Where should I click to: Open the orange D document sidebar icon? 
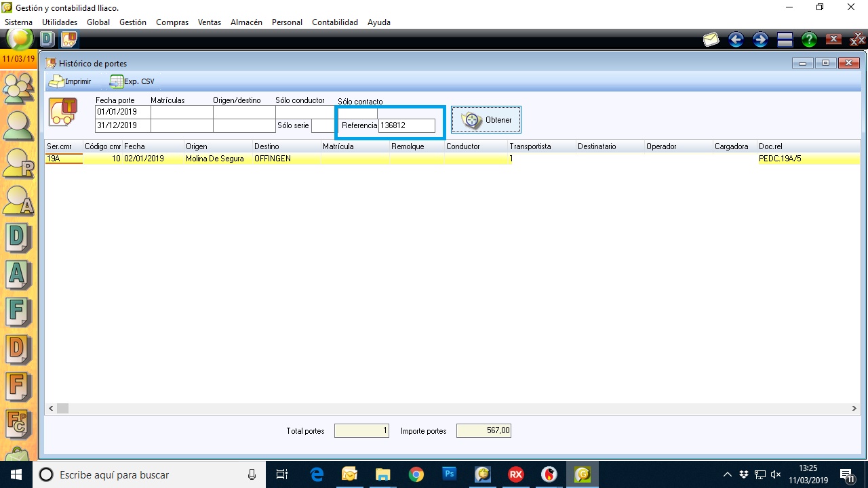[x=18, y=350]
